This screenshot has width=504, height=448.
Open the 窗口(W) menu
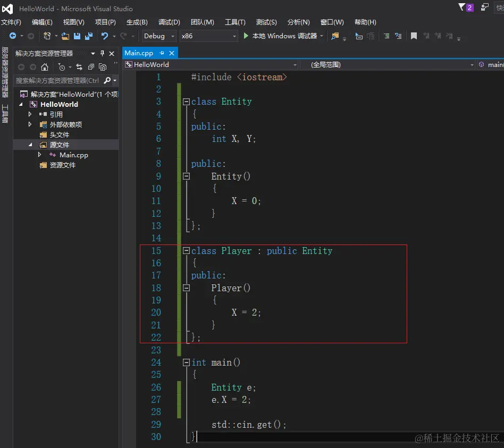click(332, 22)
